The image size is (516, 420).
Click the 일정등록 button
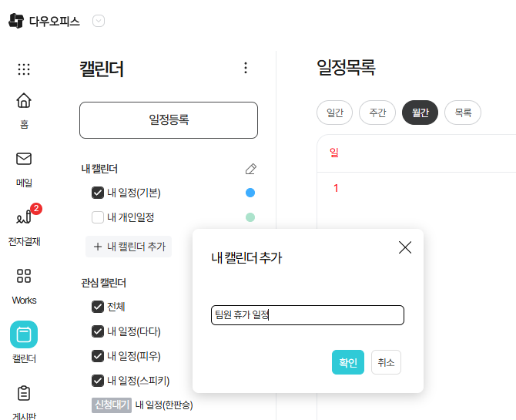point(169,119)
